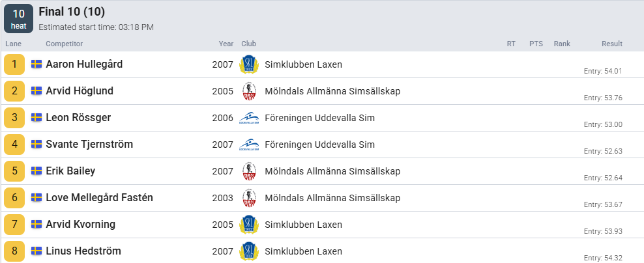Click Swedish flag next to Love Mellegård Fastén
This screenshot has height=263, width=644.
point(37,198)
